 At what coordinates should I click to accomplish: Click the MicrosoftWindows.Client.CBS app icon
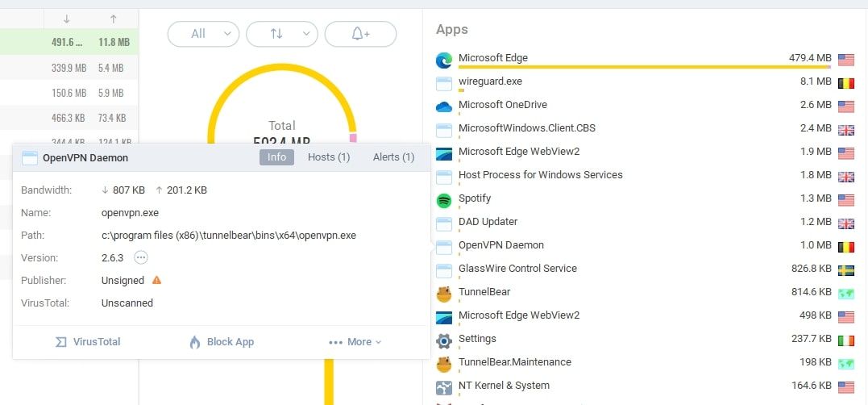pos(444,130)
